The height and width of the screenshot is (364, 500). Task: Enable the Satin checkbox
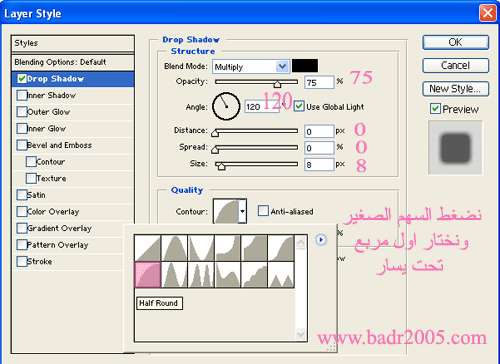(x=22, y=195)
